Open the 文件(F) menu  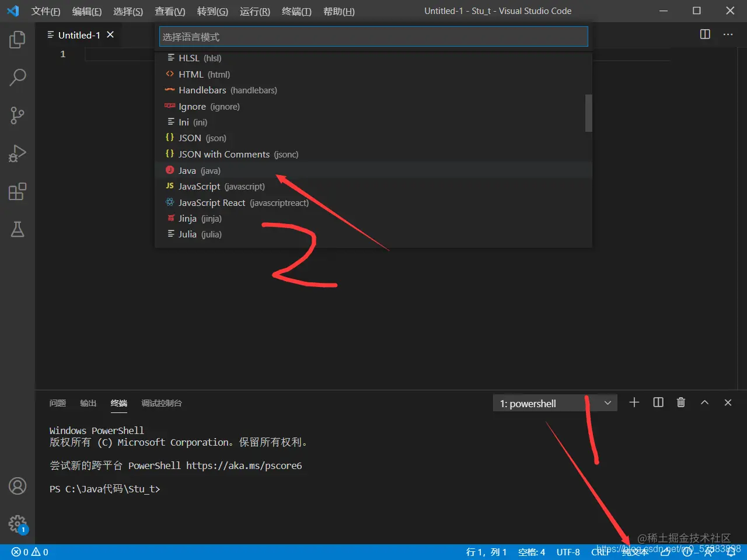coord(46,11)
